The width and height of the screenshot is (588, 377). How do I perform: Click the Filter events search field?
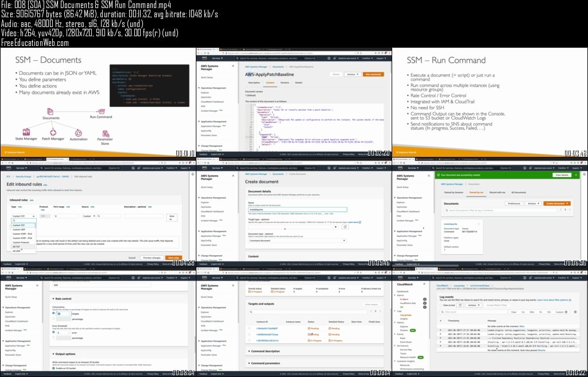click(x=474, y=311)
